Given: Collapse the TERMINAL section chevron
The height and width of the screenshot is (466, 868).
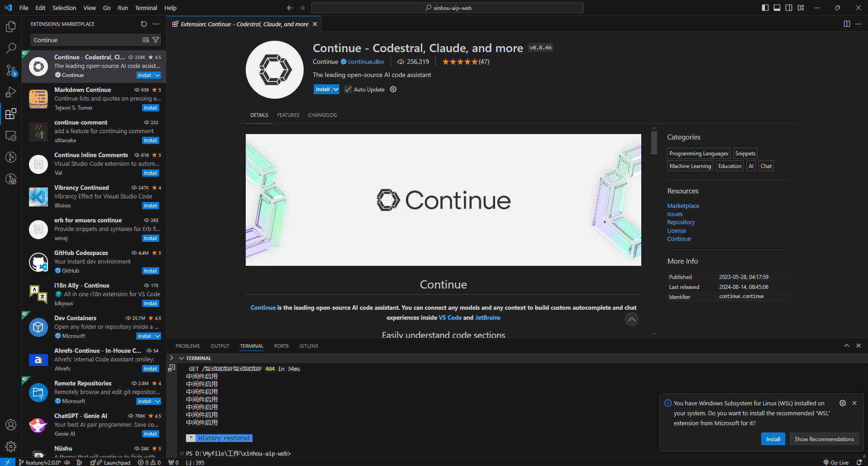Looking at the screenshot, I should (x=181, y=358).
